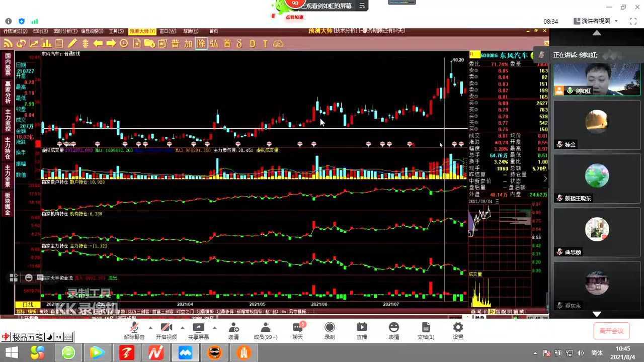Click the 日线 period tab
644x362 pixels.
pyautogui.click(x=28, y=305)
